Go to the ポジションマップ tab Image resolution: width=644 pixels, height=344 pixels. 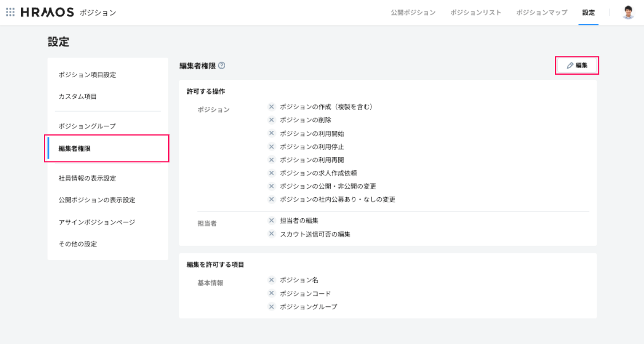pos(541,13)
